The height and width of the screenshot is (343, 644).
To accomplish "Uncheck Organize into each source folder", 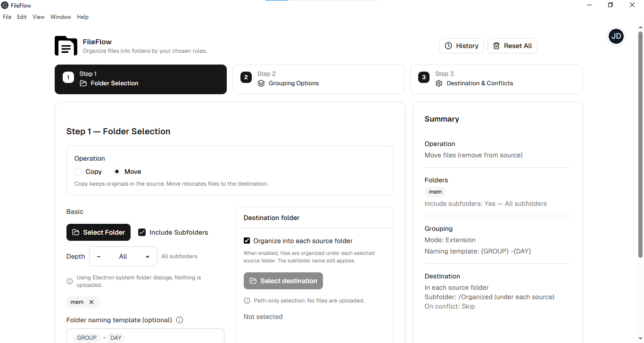I will [247, 241].
